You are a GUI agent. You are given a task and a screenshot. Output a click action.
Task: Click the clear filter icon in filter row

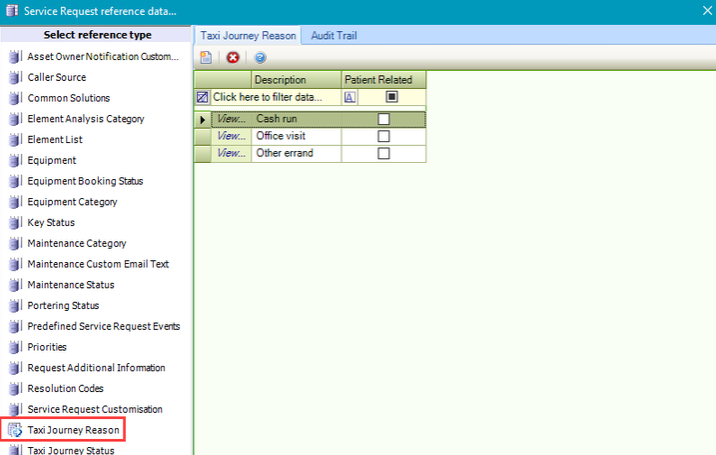[x=202, y=98]
